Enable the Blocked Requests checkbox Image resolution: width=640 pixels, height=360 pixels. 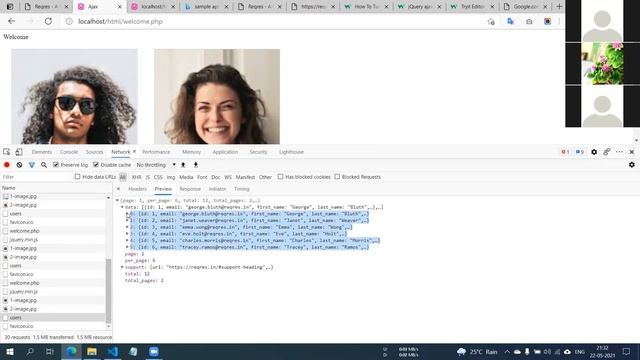coord(337,177)
